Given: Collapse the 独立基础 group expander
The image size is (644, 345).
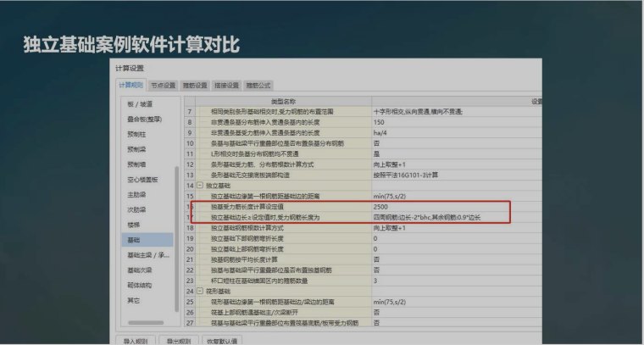Looking at the screenshot, I should [x=201, y=186].
